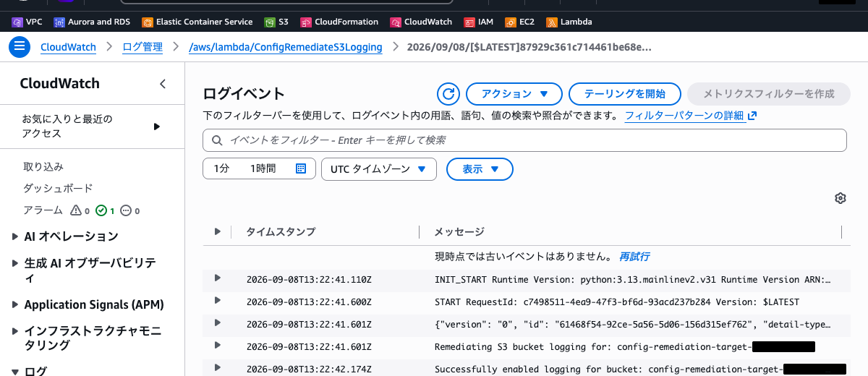Screen dimensions: 868x376
Task: Expand the Application Signals (APM) section
Action: point(16,304)
